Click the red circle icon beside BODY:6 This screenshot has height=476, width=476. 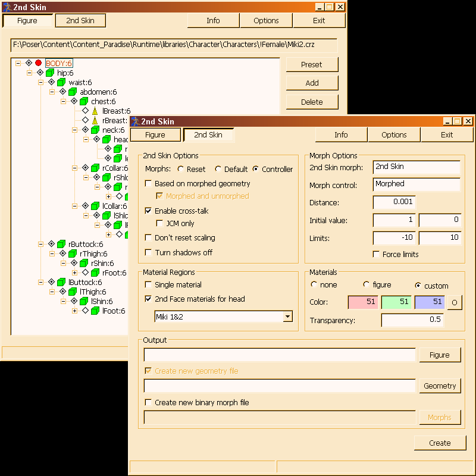tap(38, 63)
